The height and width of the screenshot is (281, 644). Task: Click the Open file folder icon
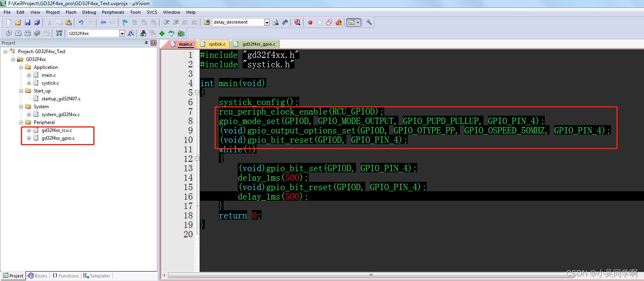point(18,22)
